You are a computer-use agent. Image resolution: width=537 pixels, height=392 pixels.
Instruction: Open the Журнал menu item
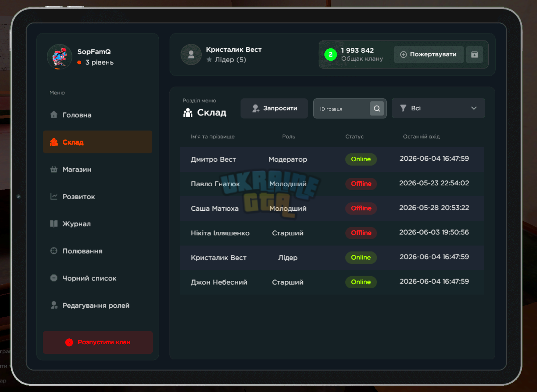[97, 224]
